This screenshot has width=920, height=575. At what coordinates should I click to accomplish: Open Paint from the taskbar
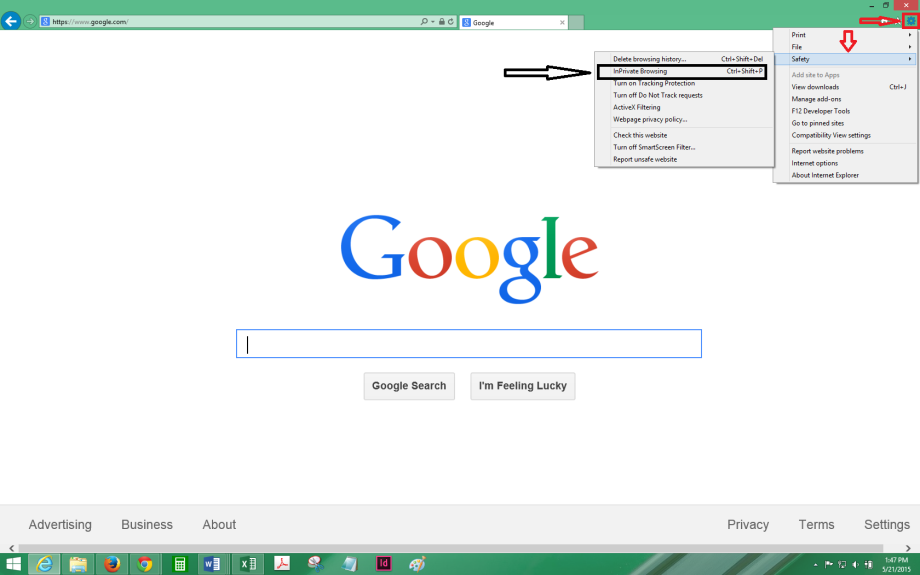click(x=417, y=564)
